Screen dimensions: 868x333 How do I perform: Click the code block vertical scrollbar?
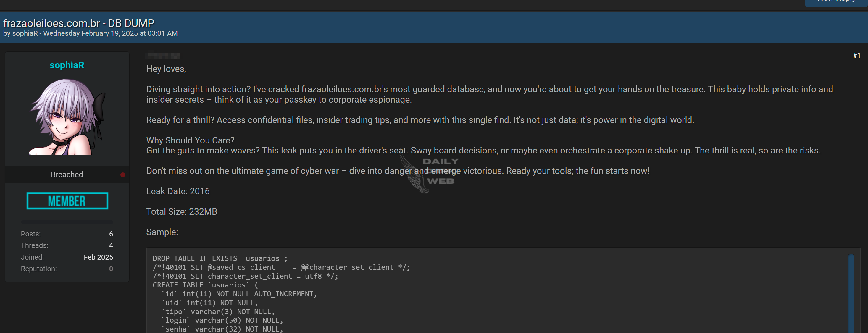coord(851,293)
